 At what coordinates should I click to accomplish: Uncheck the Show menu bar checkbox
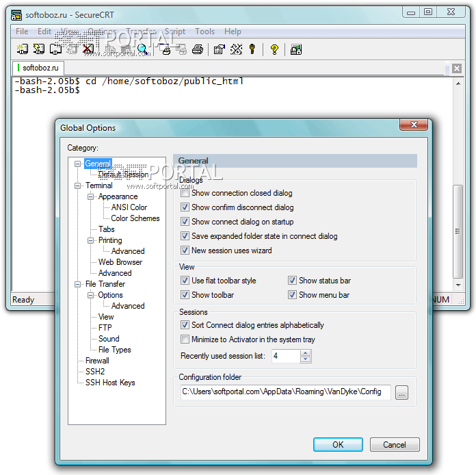pos(292,295)
